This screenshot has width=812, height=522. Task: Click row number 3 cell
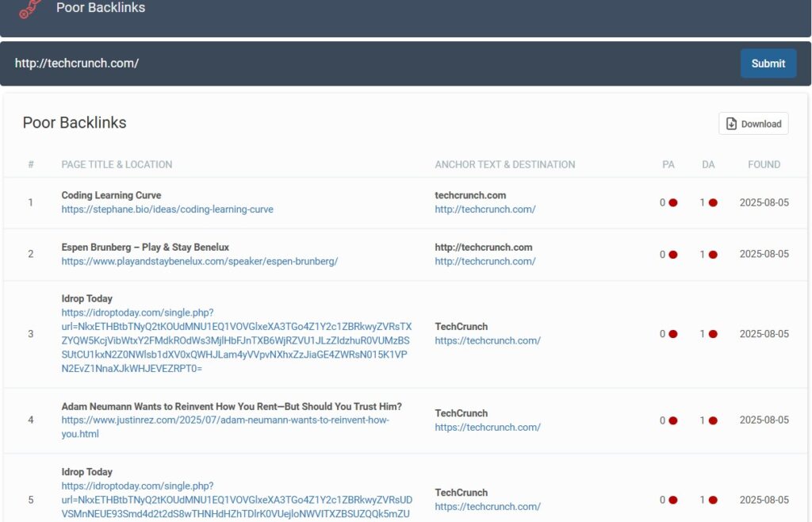pyautogui.click(x=31, y=334)
